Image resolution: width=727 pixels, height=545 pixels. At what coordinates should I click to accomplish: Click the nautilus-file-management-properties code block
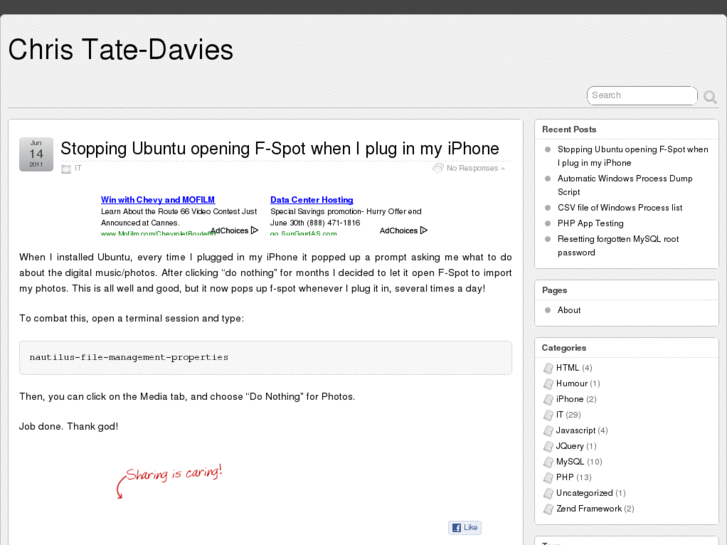pyautogui.click(x=266, y=358)
